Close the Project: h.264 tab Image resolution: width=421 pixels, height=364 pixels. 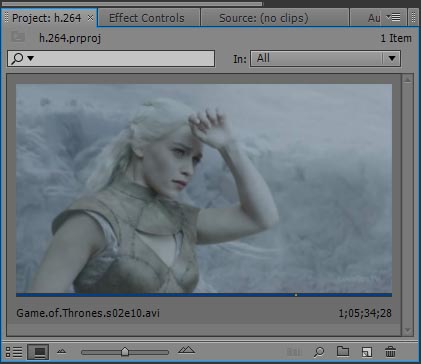pyautogui.click(x=90, y=18)
